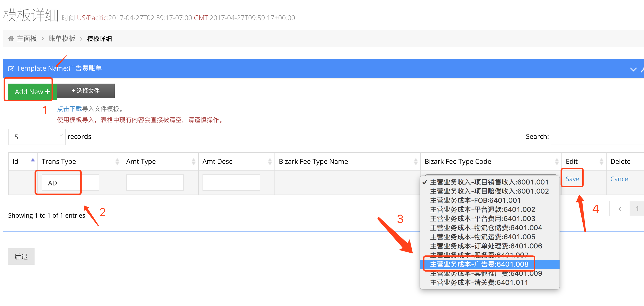This screenshot has height=306, width=644.
Task: Click the 选择文件 upload button
Action: [x=86, y=91]
